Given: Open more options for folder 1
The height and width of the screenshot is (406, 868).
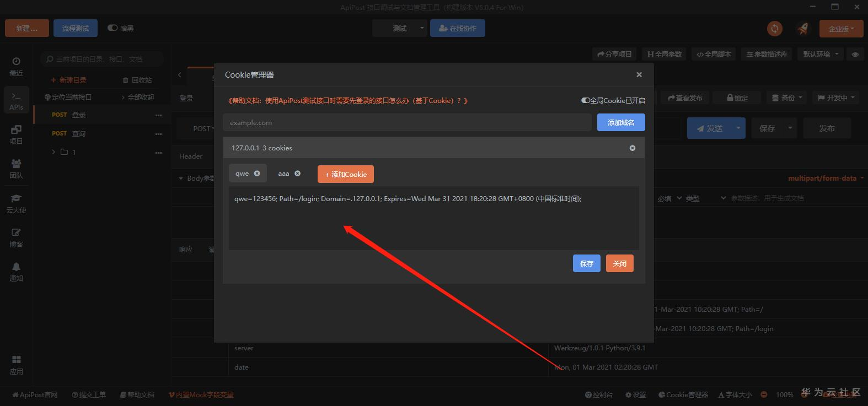Looking at the screenshot, I should 159,153.
